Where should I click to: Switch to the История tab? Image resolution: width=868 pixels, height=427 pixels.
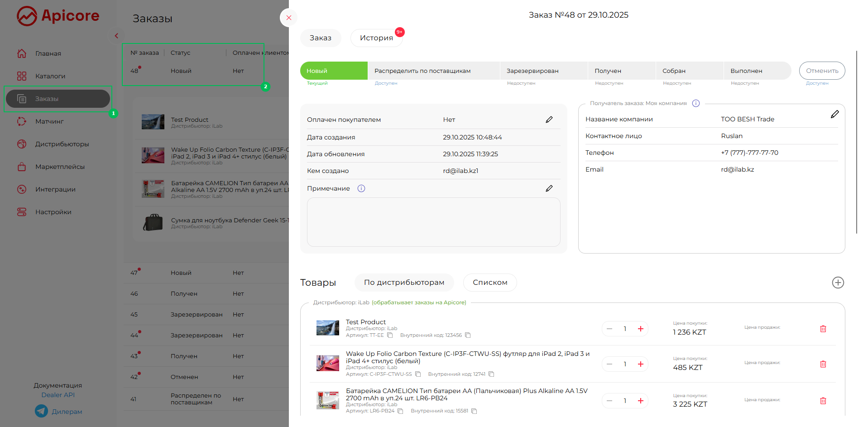(376, 38)
